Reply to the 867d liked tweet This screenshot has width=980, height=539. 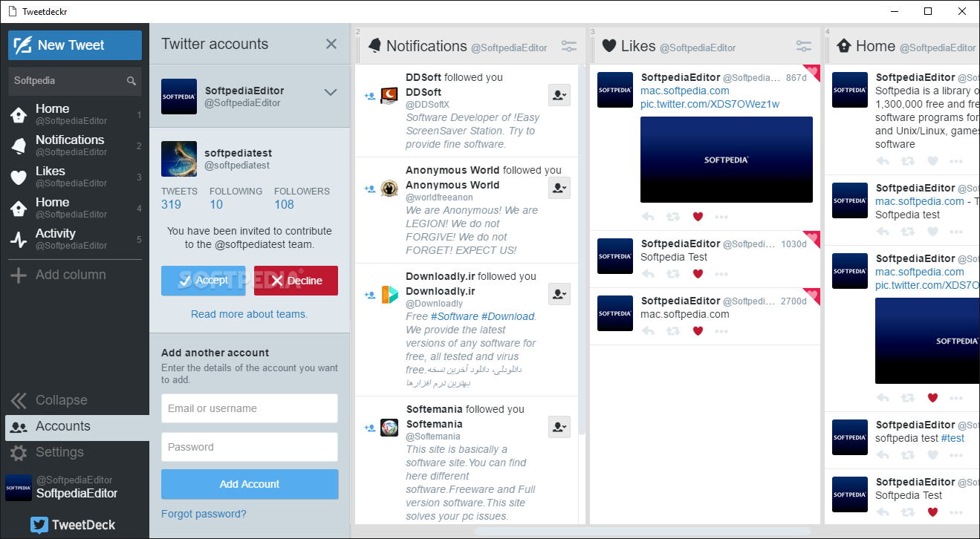tap(648, 217)
